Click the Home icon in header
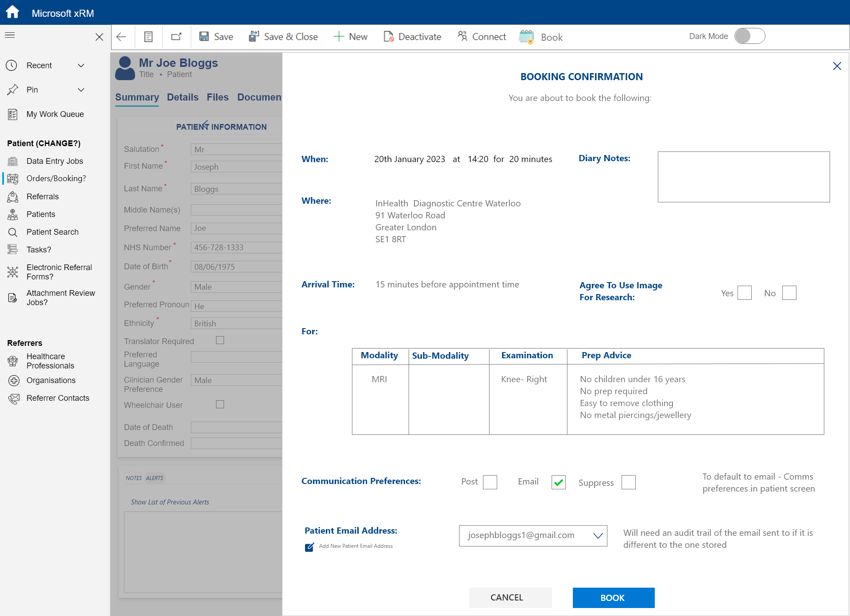Image resolution: width=850 pixels, height=616 pixels. (x=12, y=12)
